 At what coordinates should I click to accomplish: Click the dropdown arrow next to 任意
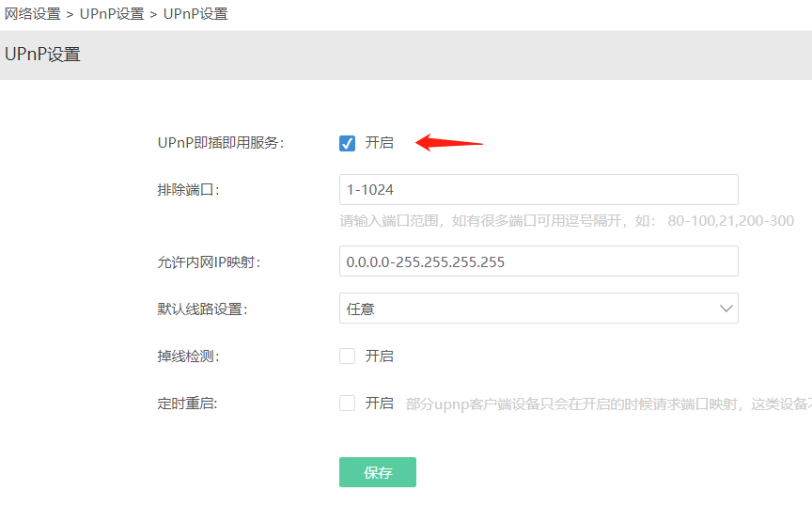(726, 309)
